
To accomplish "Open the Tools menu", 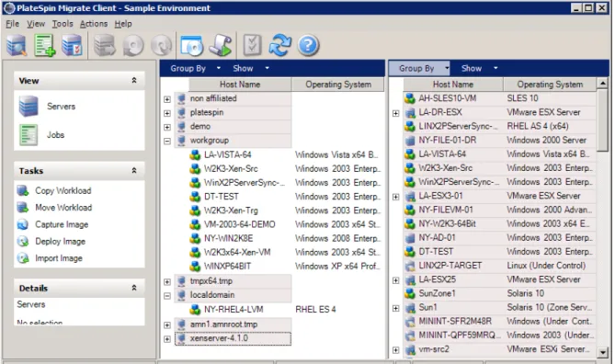I will coord(63,24).
